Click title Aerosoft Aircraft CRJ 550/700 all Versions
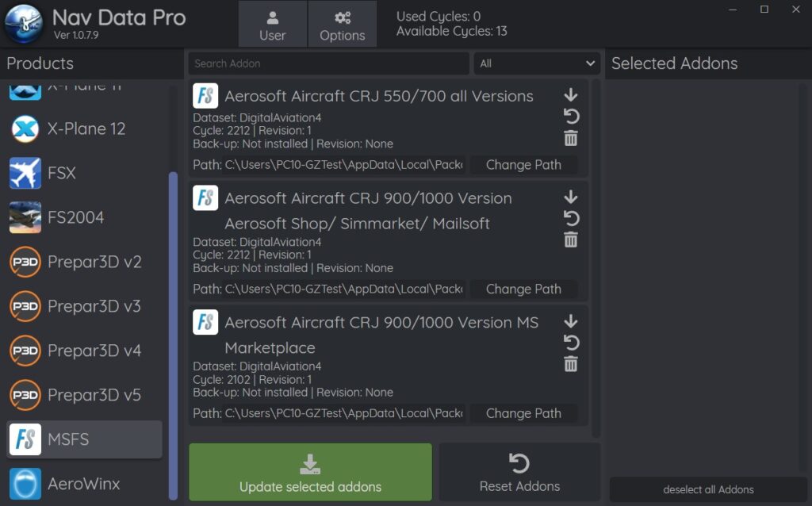 [378, 96]
